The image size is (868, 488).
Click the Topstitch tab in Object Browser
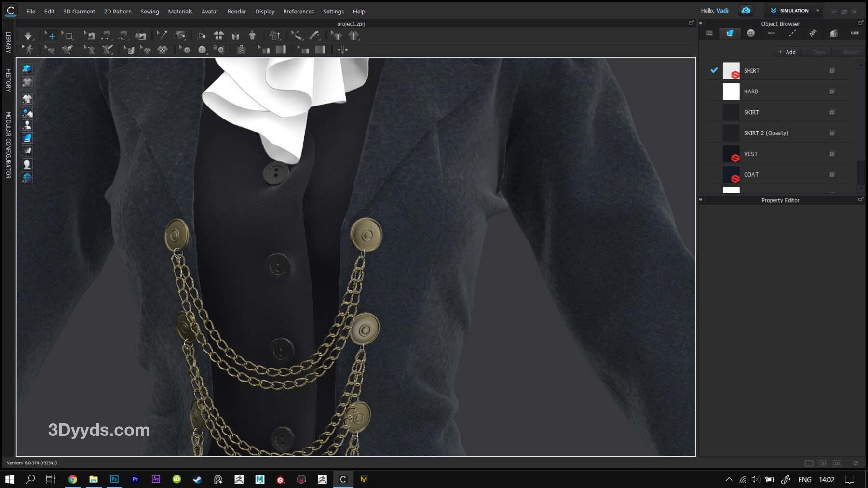(792, 33)
